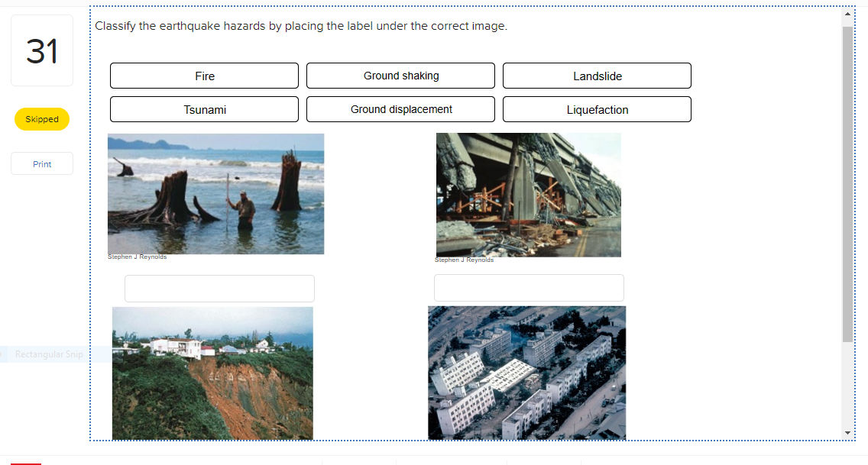
Task: Click the Stephen J Reynolds credit text
Action: pyautogui.click(x=138, y=257)
